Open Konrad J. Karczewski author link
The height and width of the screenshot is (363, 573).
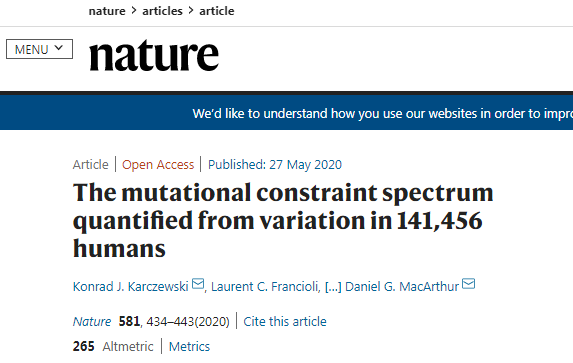(130, 287)
